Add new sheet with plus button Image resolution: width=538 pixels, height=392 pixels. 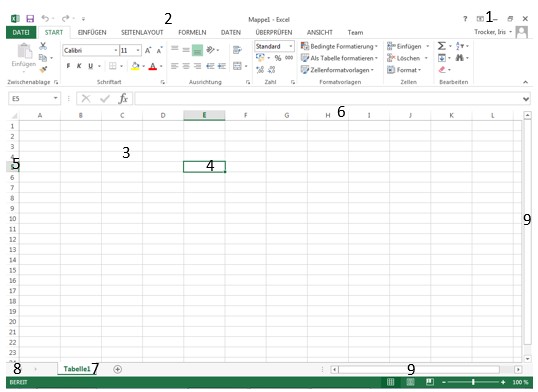[x=117, y=369]
